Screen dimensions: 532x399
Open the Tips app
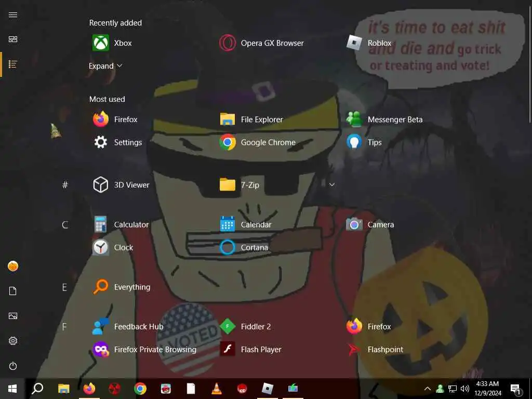coord(364,142)
